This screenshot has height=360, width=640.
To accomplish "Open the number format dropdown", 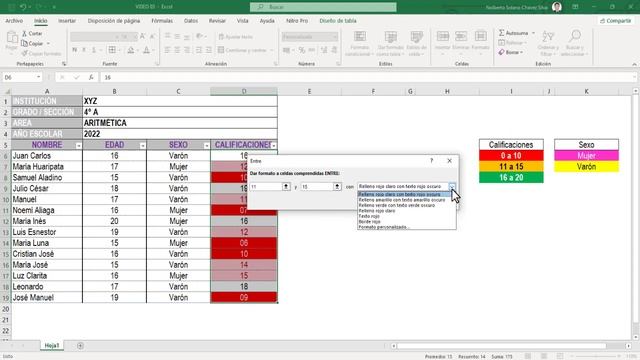I will [335, 37].
